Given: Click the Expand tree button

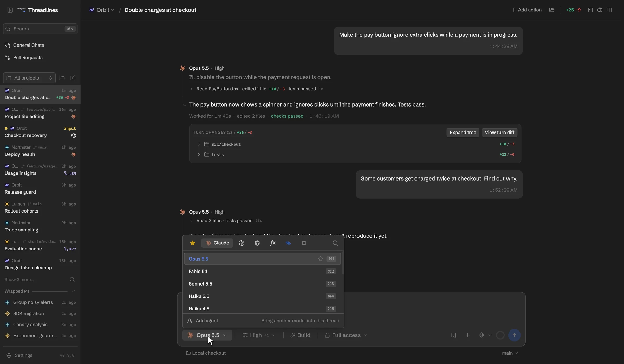Looking at the screenshot, I should coord(463,133).
